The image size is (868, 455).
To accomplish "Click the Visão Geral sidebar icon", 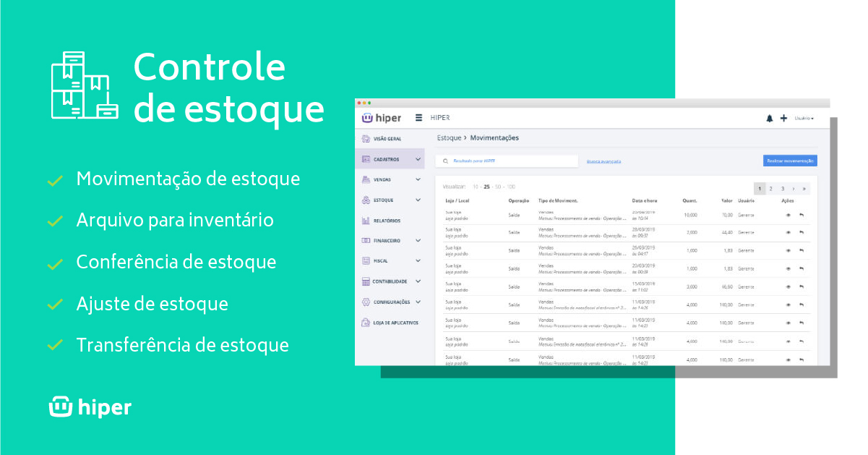I will pyautogui.click(x=366, y=139).
